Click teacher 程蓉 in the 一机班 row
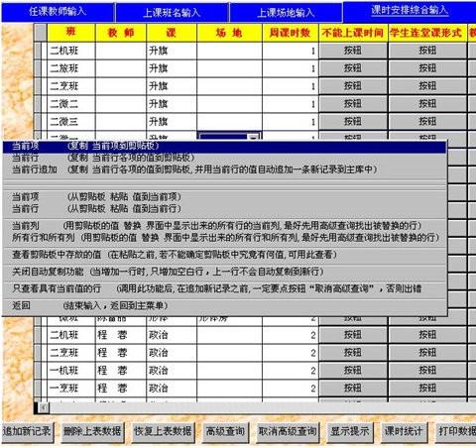This screenshot has width=476, height=448. (x=121, y=371)
